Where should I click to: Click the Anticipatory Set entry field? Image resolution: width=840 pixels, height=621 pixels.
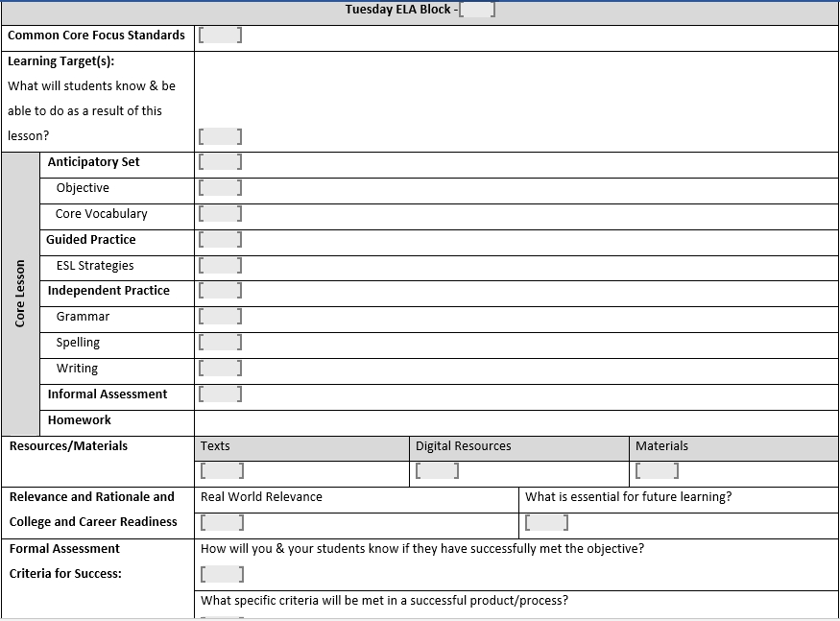tap(220, 162)
